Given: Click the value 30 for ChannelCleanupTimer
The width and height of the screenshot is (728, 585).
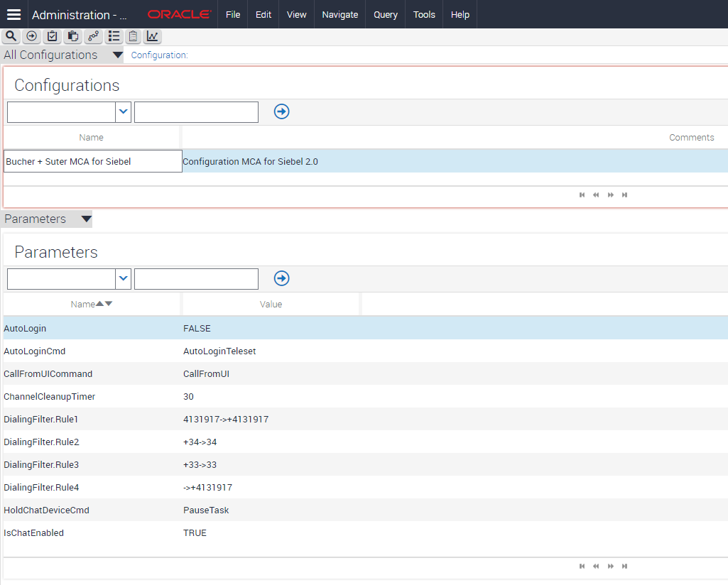Looking at the screenshot, I should coord(188,397).
